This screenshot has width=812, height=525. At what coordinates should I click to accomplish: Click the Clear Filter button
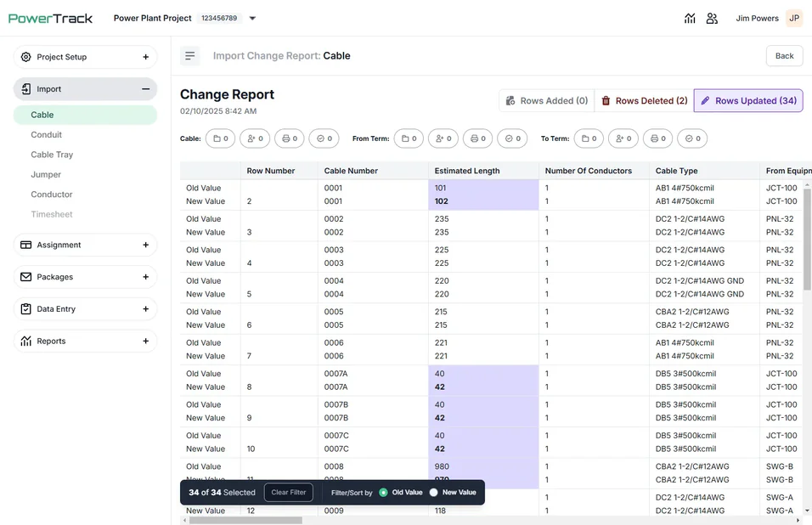289,493
